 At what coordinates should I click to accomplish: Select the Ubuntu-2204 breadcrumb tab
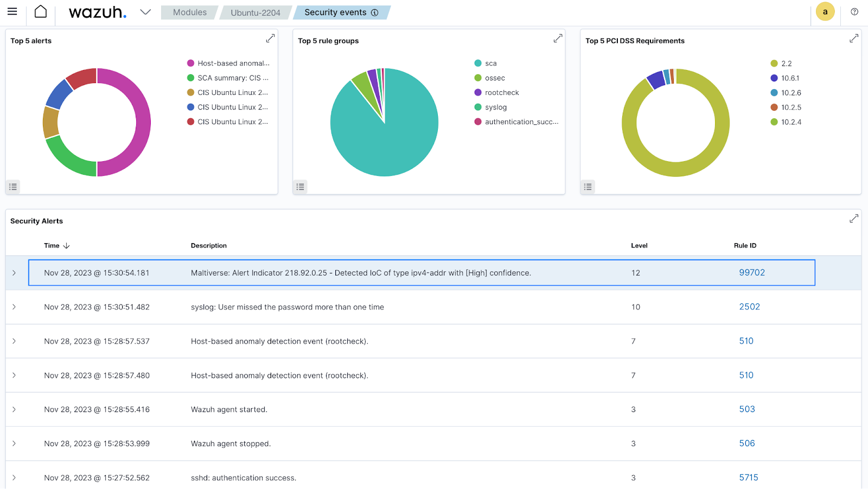(256, 12)
